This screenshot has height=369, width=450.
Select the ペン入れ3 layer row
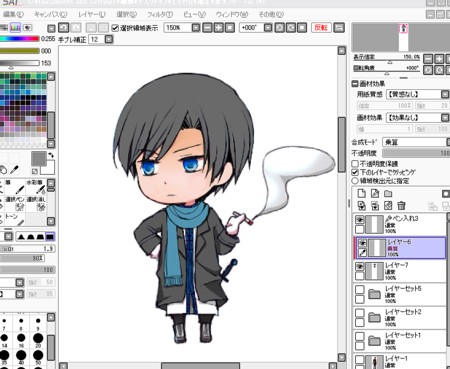tap(400, 224)
